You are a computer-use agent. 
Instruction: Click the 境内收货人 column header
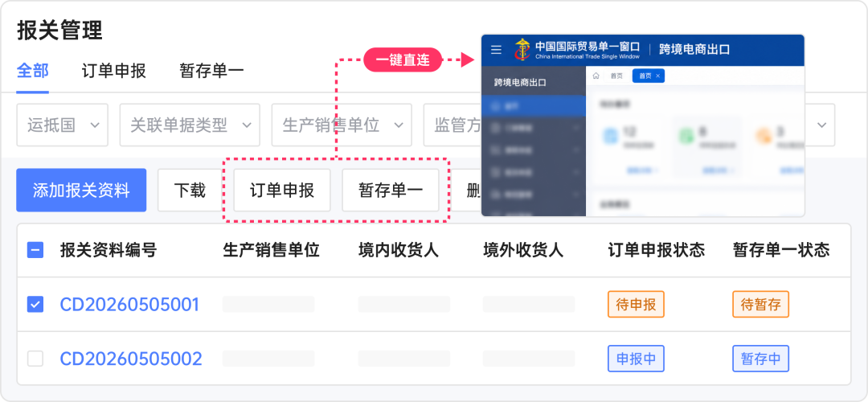[x=399, y=250]
